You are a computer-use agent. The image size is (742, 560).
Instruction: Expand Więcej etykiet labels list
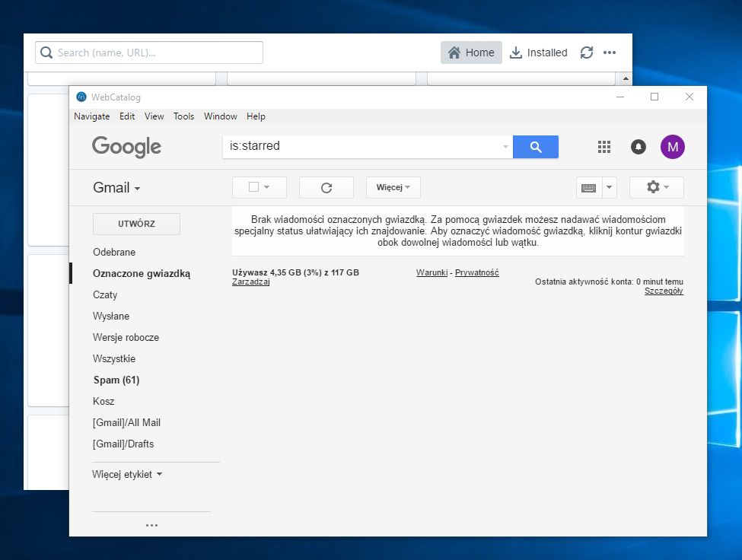coord(127,474)
